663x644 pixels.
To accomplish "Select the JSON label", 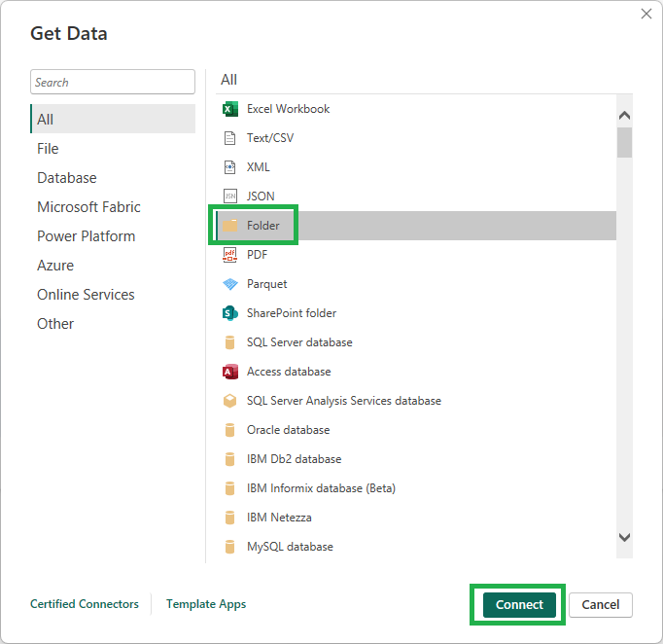I will coord(261,197).
